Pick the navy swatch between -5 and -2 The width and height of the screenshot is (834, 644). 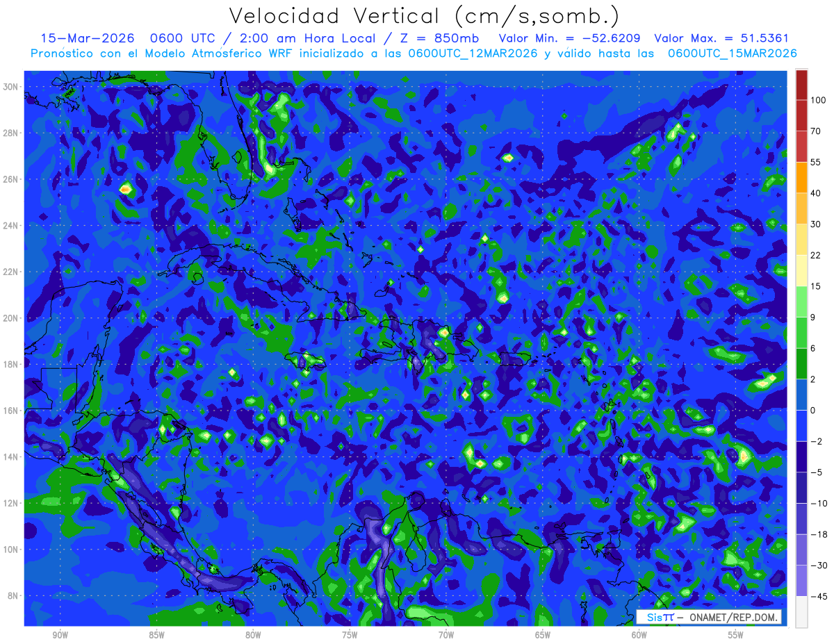coord(801,457)
